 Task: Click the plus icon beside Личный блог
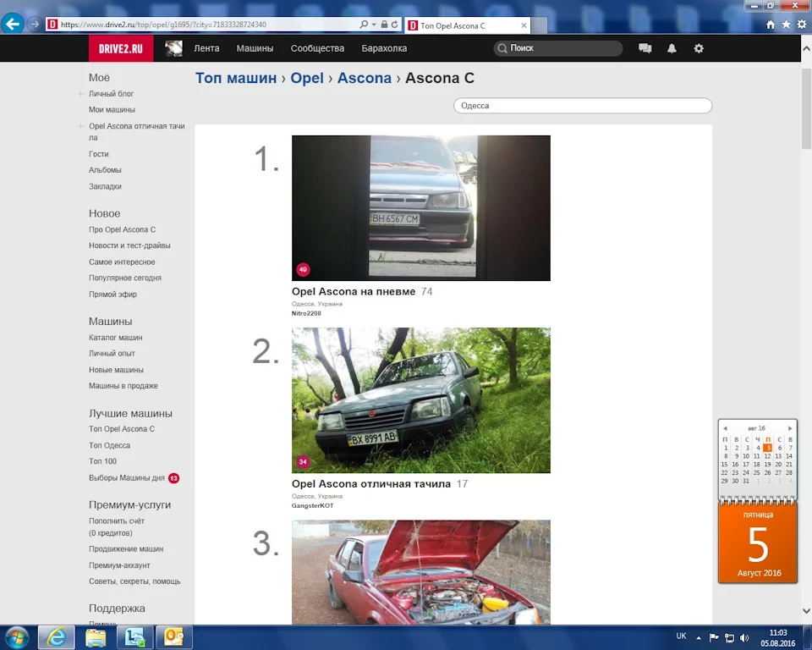pyautogui.click(x=81, y=94)
